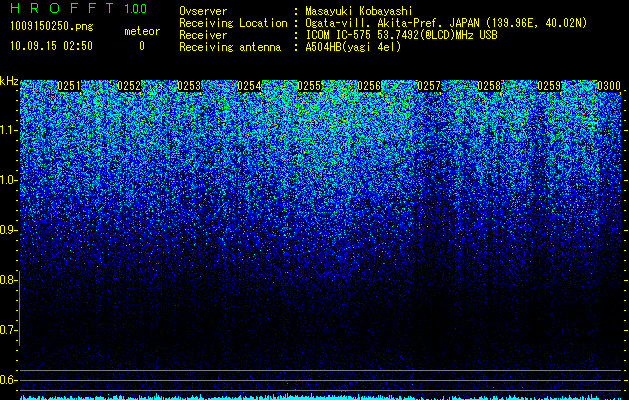
Task: Click the meteor count value 0
Action: coord(142,46)
